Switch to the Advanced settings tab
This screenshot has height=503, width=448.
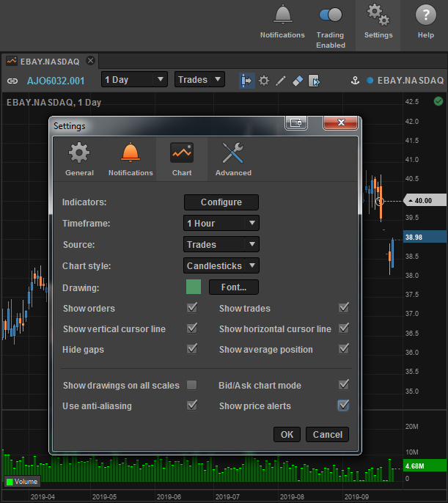(x=233, y=160)
